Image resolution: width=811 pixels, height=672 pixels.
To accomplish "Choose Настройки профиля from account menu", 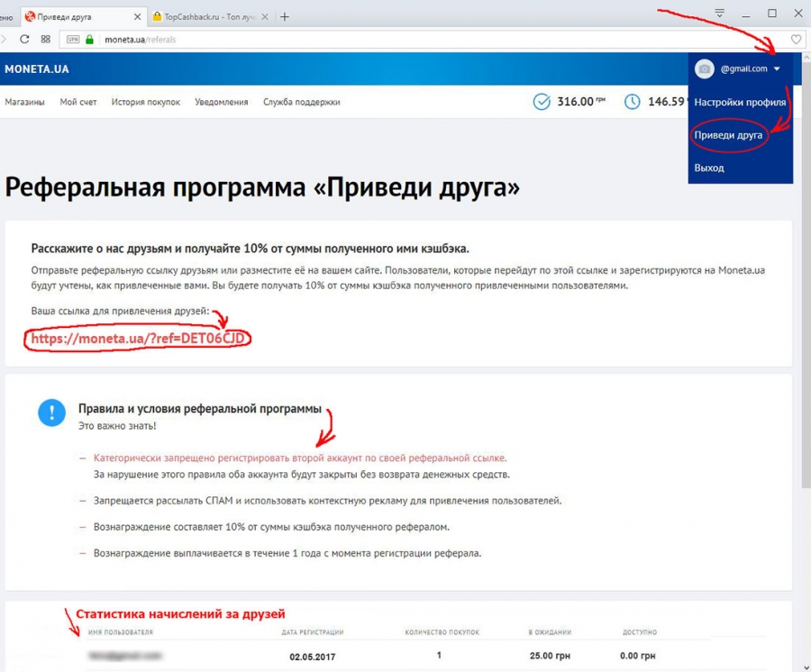I will pos(740,103).
